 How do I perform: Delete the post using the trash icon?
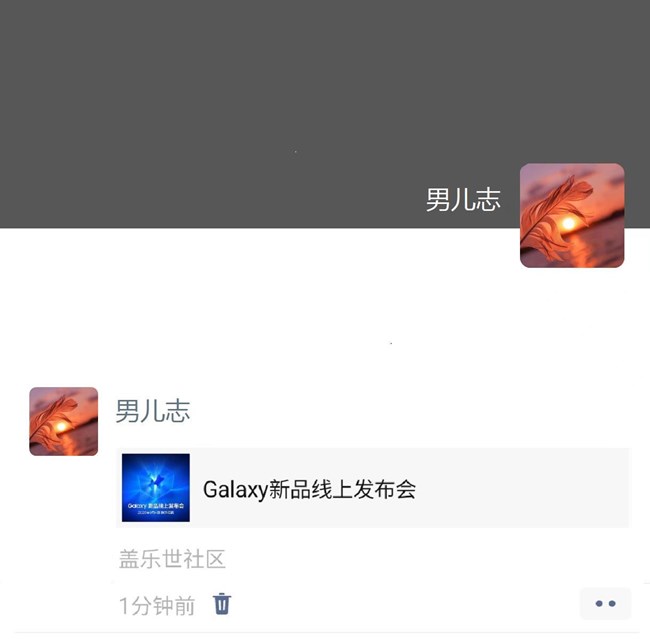point(222,603)
